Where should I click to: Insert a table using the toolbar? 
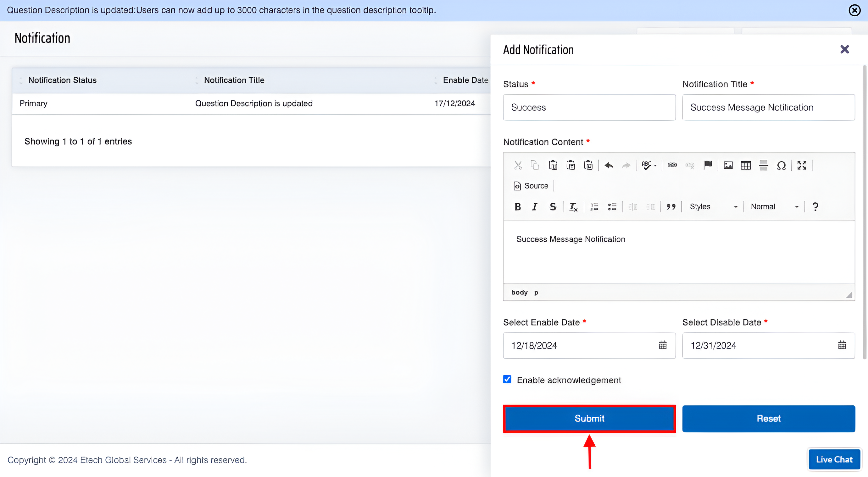pyautogui.click(x=746, y=165)
